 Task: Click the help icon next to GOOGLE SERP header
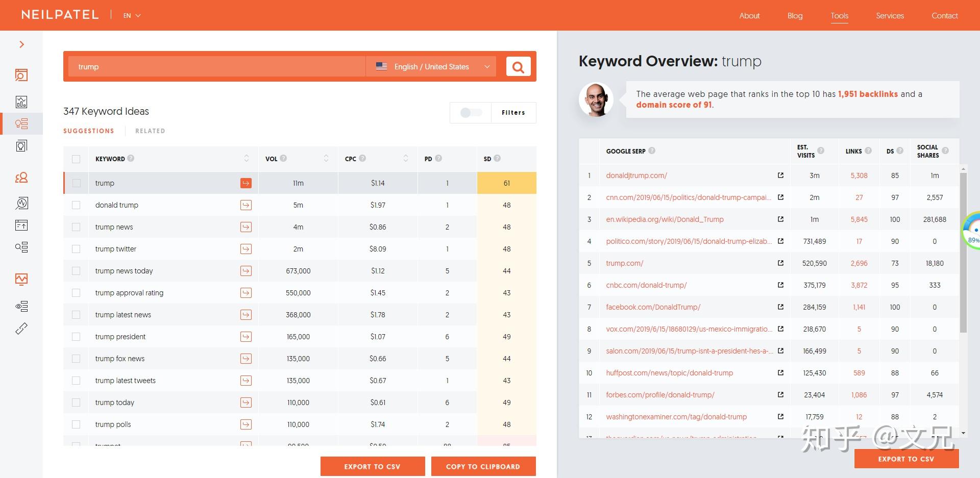(652, 150)
